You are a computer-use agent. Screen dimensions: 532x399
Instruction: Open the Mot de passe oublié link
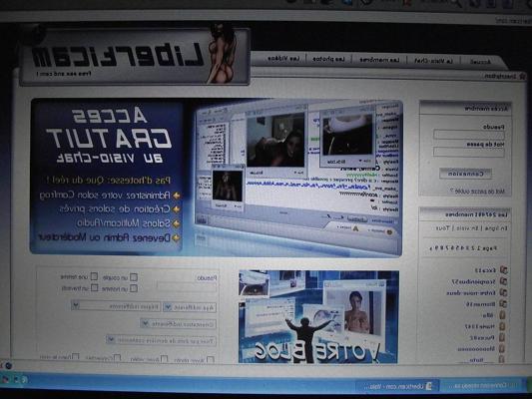click(478, 192)
